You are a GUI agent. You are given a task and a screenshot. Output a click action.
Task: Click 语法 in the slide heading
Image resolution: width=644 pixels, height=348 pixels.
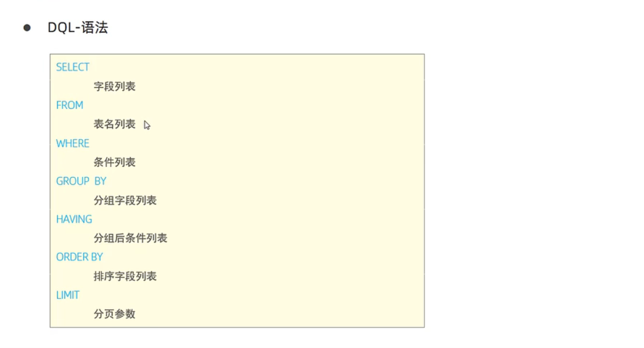(94, 28)
